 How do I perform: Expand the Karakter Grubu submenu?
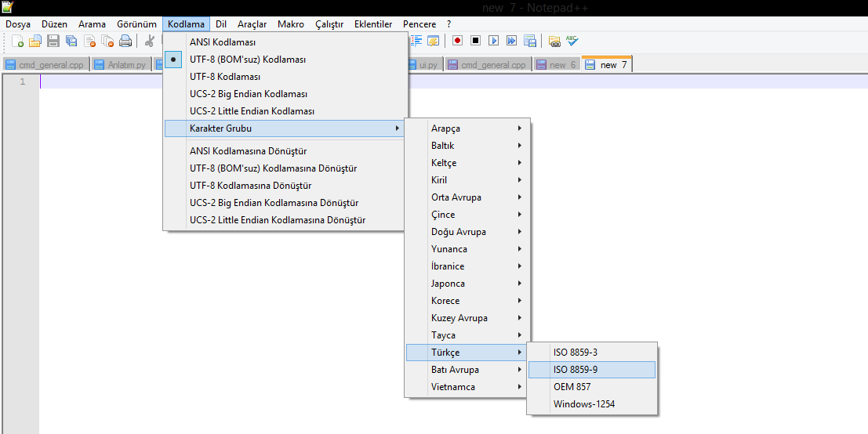285,128
